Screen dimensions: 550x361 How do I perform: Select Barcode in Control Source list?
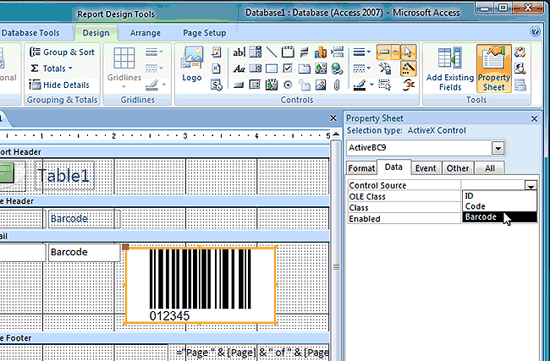point(499,217)
